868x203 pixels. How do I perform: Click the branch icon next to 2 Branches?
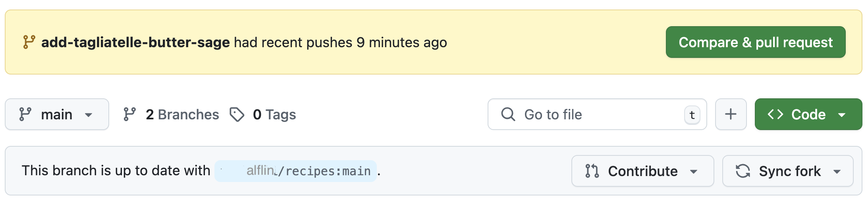[x=129, y=114]
